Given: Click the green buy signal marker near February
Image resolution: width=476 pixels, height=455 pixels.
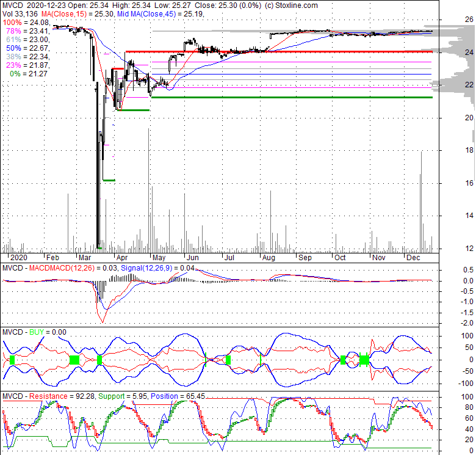Looking at the screenshot, I should [x=74, y=360].
